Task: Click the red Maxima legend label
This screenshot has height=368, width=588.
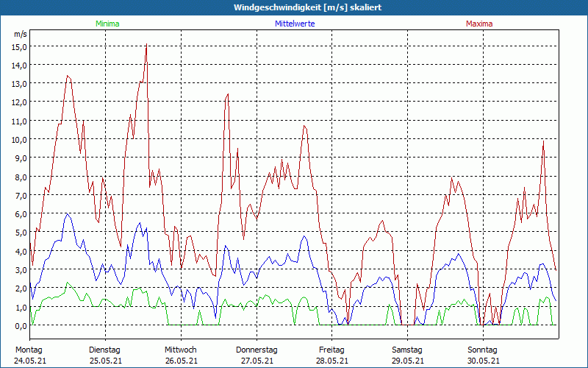Action: [479, 24]
